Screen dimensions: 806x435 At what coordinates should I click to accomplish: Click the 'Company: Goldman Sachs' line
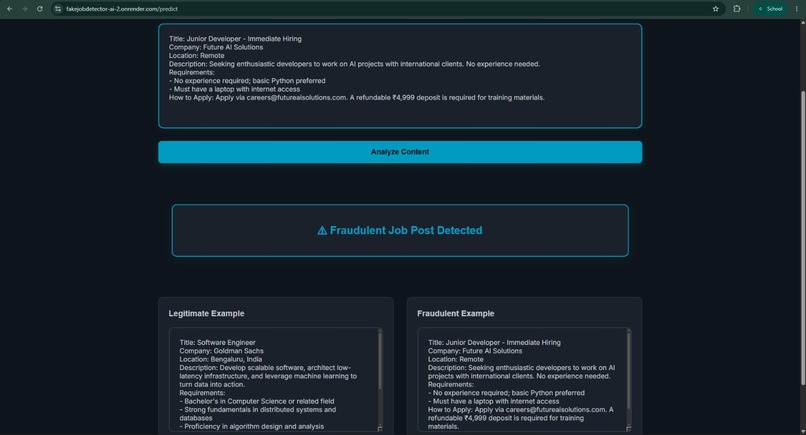[x=221, y=351]
